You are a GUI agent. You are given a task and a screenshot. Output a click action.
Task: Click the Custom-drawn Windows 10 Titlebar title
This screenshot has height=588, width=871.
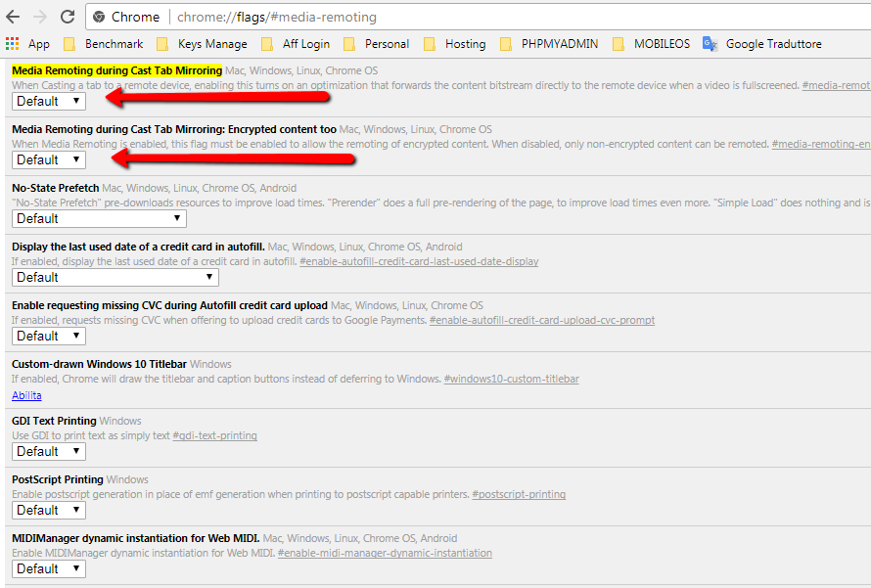point(100,364)
